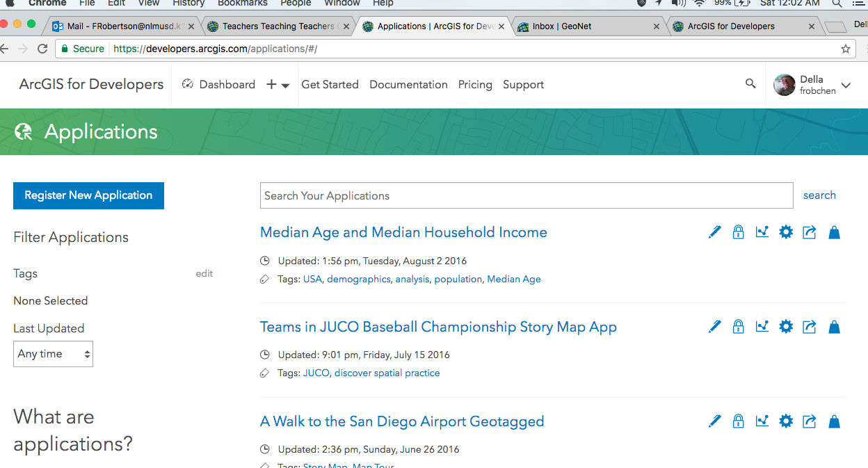Click the 'demographics' tag link
Image resolution: width=868 pixels, height=468 pixels.
point(359,279)
